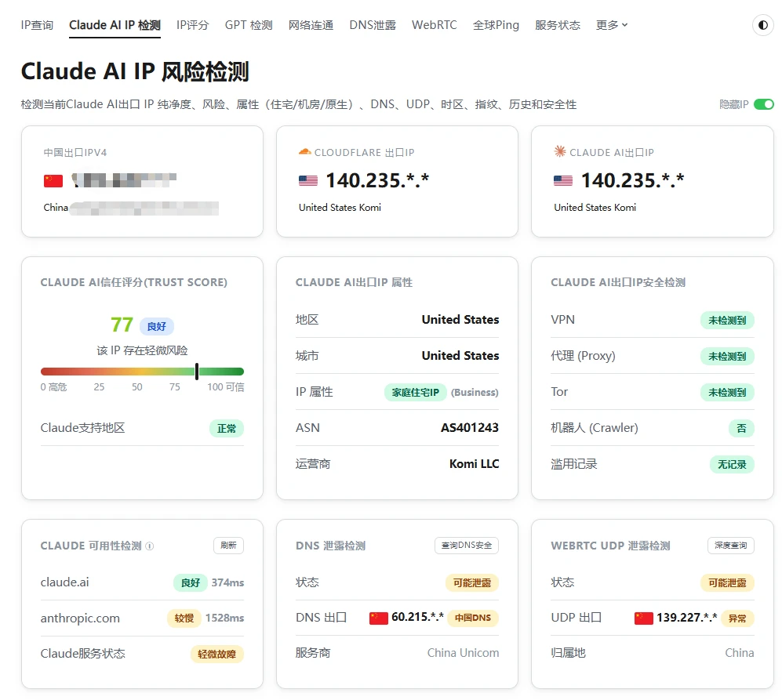Click the Cloudflare cloud logo icon
The height and width of the screenshot is (700, 782).
pyautogui.click(x=304, y=151)
